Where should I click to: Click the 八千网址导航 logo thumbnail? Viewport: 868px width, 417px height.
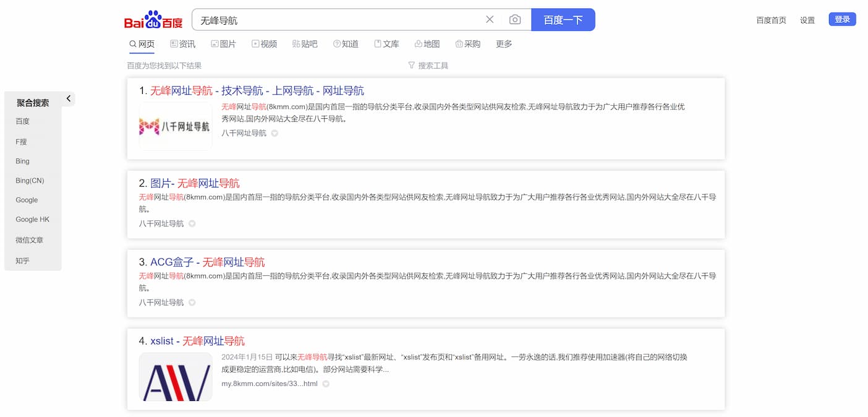(x=176, y=126)
